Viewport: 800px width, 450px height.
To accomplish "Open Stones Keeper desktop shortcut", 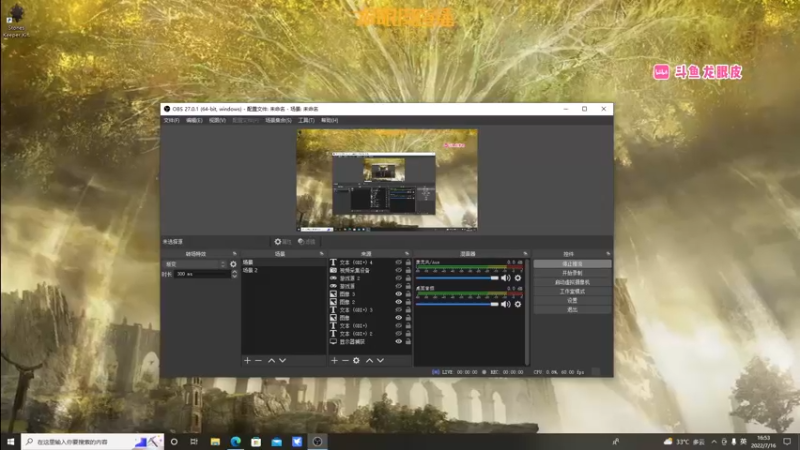I will (16, 20).
